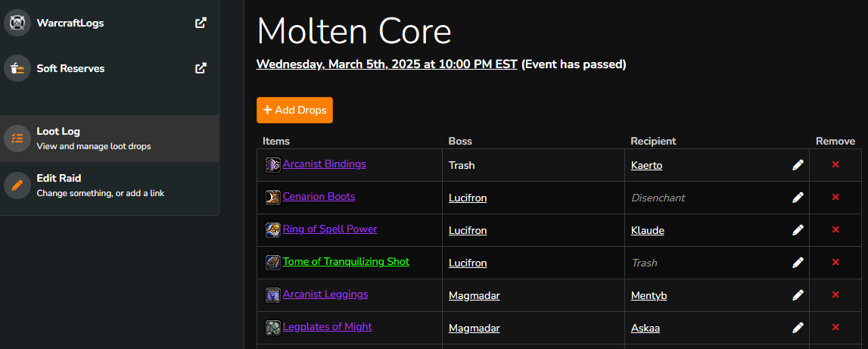The width and height of the screenshot is (868, 349).
Task: Open Tome of Tranquilizing Shot link
Action: (x=346, y=262)
